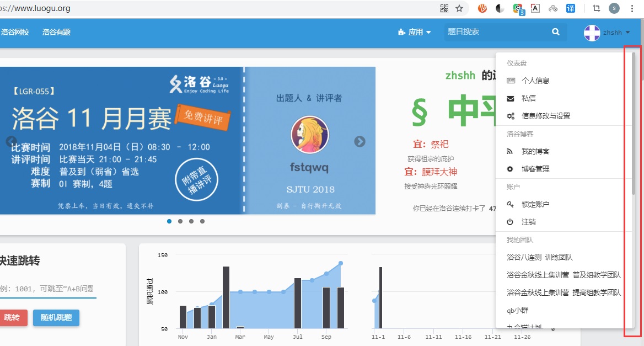Image resolution: width=644 pixels, height=346 pixels.
Task: Open the orange shell browser extension
Action: coord(482,8)
